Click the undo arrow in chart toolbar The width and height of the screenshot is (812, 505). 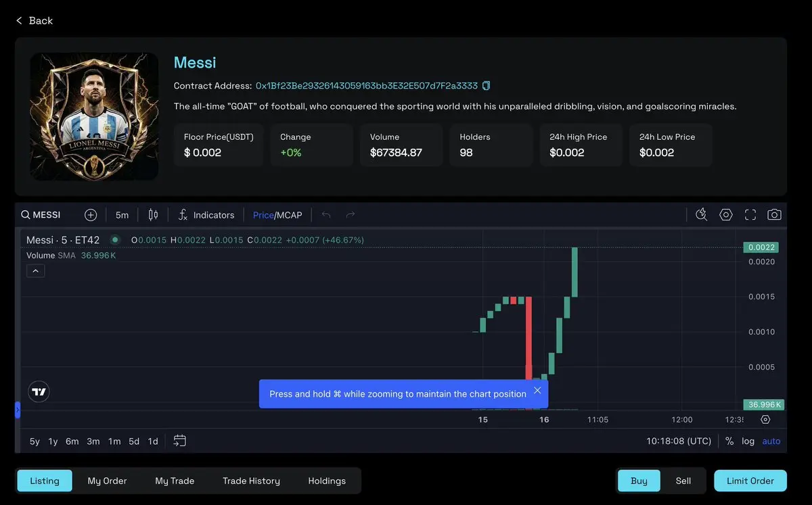tap(326, 215)
